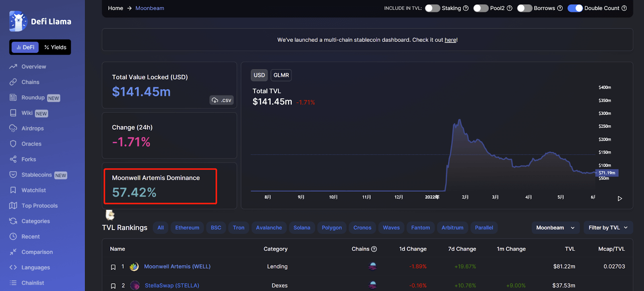This screenshot has width=644, height=291.
Task: Bookmark StellaSwap row
Action: coord(113,286)
